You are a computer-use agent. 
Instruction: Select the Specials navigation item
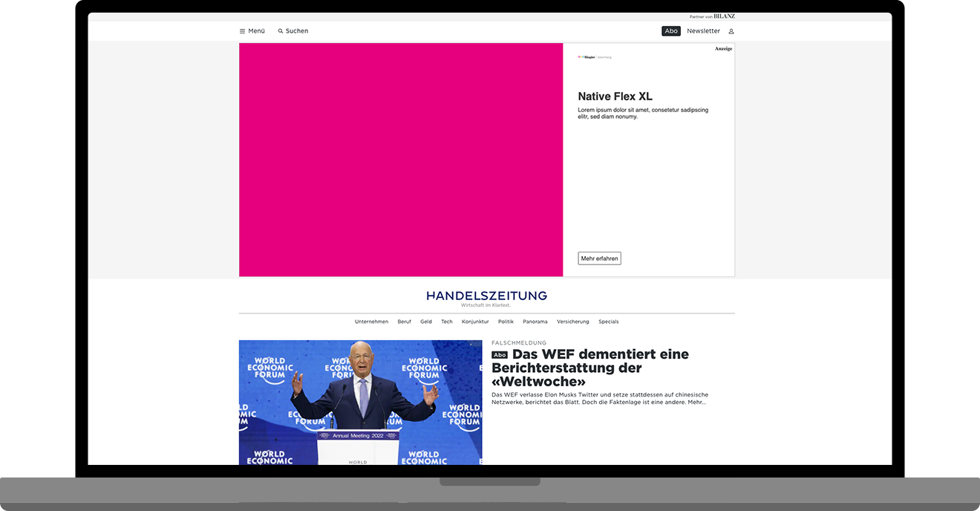(x=608, y=322)
